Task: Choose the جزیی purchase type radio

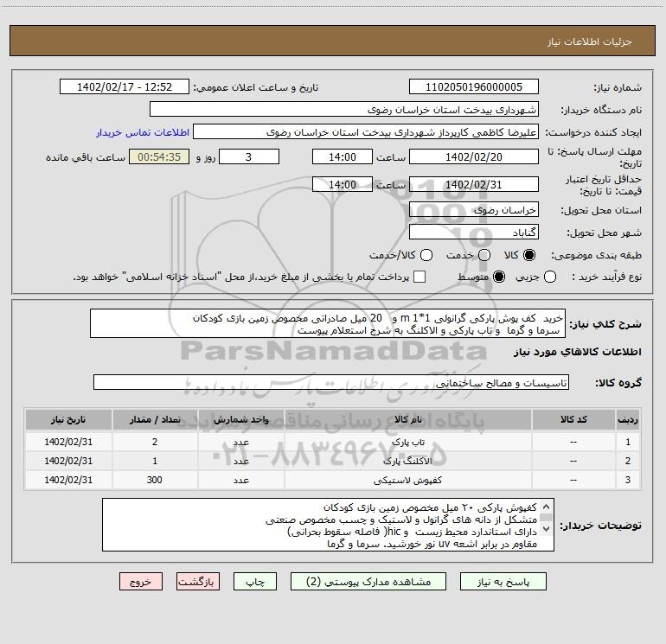Action: tap(549, 277)
